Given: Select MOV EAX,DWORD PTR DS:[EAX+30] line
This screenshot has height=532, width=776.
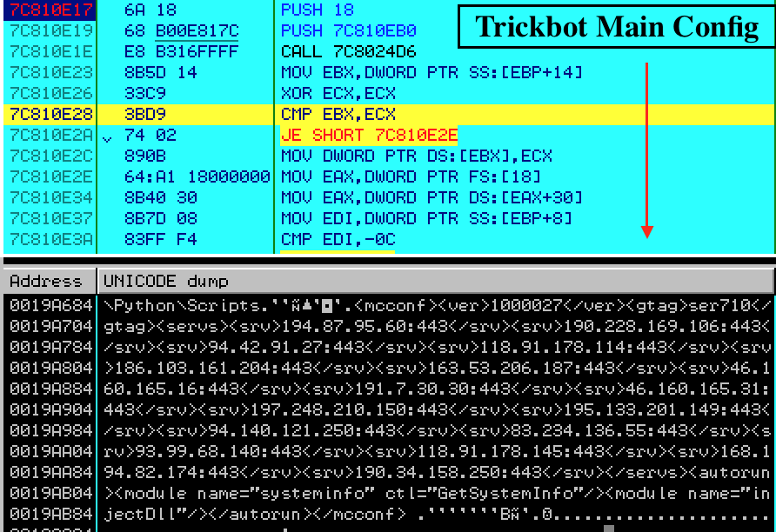Looking at the screenshot, I should 431,197.
